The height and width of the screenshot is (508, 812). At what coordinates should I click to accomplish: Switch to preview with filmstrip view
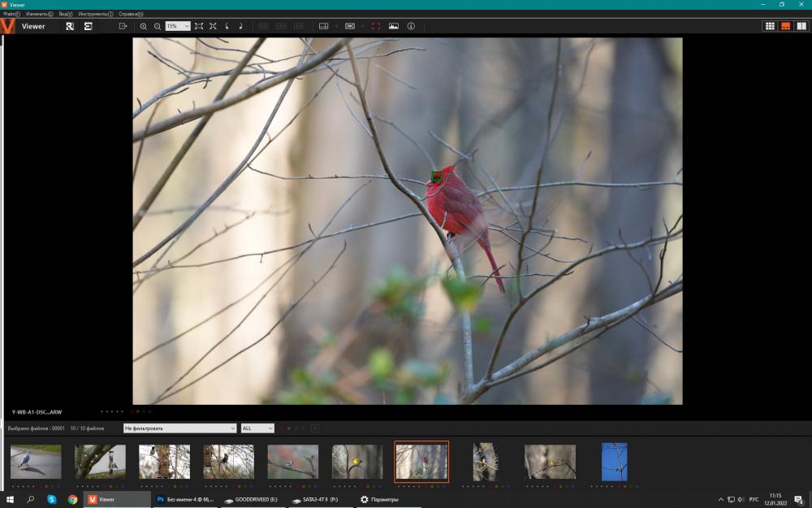(785, 26)
